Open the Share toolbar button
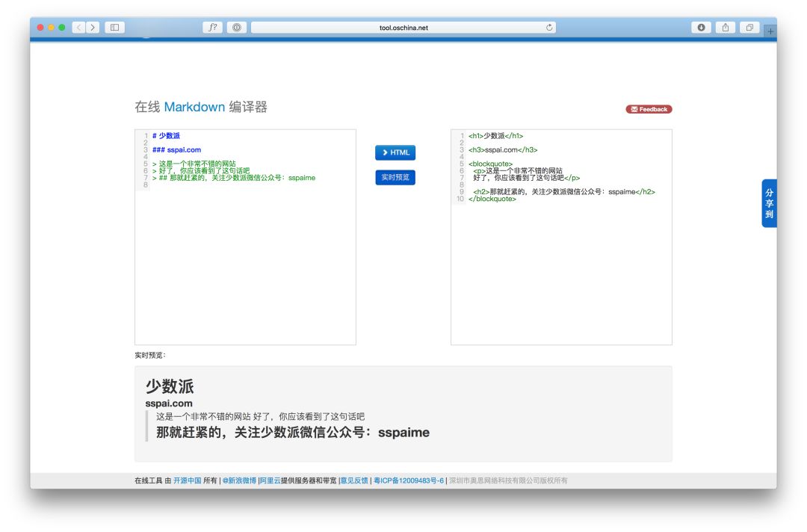Image resolution: width=807 pixels, height=532 pixels. pyautogui.click(x=725, y=27)
